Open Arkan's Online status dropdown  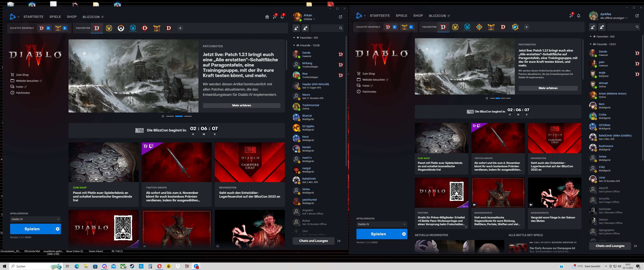click(x=309, y=19)
